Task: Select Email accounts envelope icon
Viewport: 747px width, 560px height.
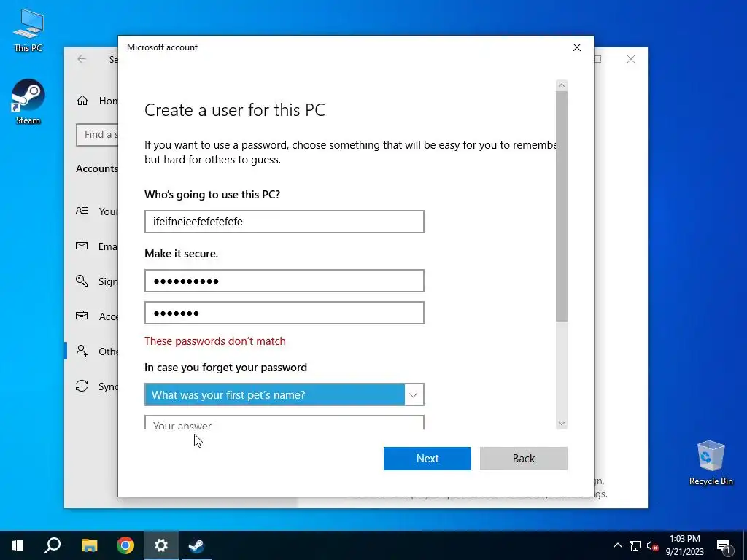Action: tap(82, 246)
